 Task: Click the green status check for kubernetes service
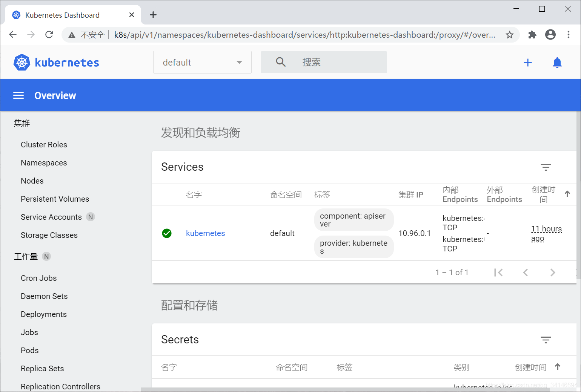point(166,233)
